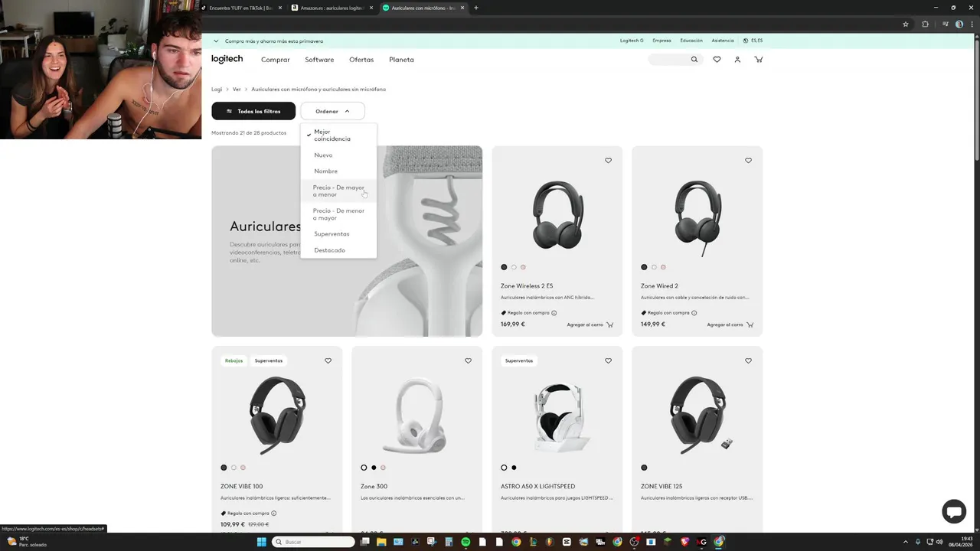The height and width of the screenshot is (551, 980).
Task: Select black color for ASTRO A50 X
Action: [514, 468]
